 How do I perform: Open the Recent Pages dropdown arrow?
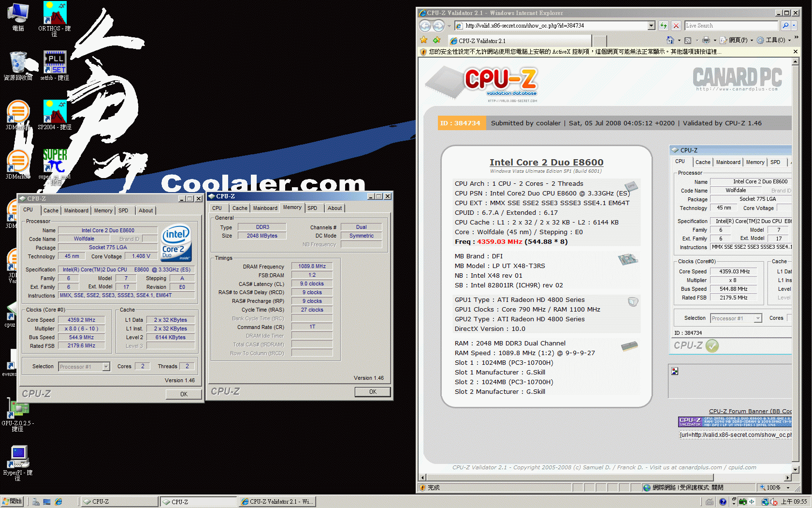pos(449,26)
